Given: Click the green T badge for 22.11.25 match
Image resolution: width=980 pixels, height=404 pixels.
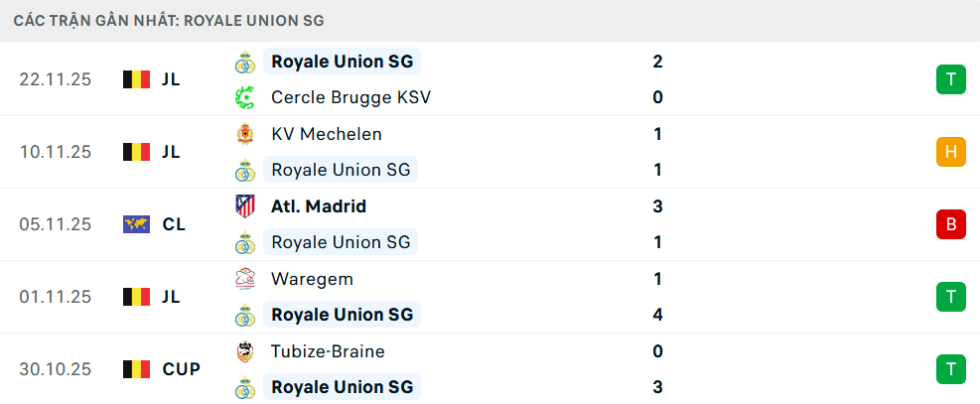Looking at the screenshot, I should 950,79.
